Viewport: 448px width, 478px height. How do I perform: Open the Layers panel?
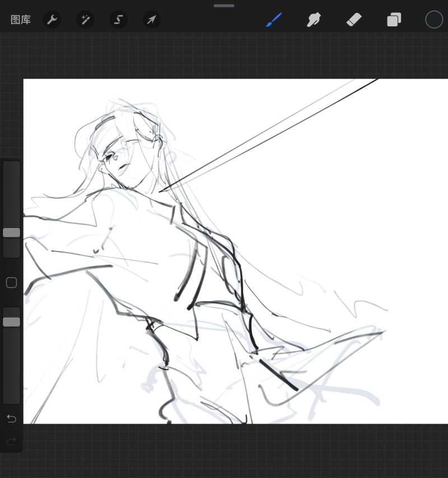click(x=394, y=20)
